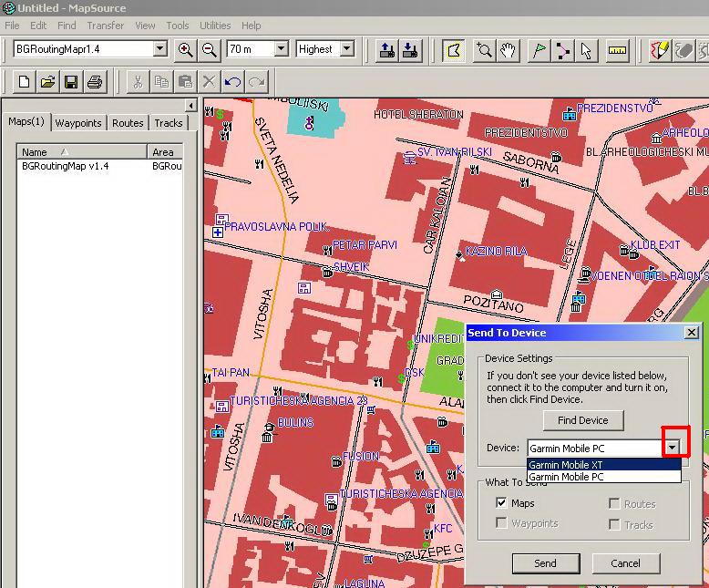Click the KLUB EXIT map label

(655, 245)
